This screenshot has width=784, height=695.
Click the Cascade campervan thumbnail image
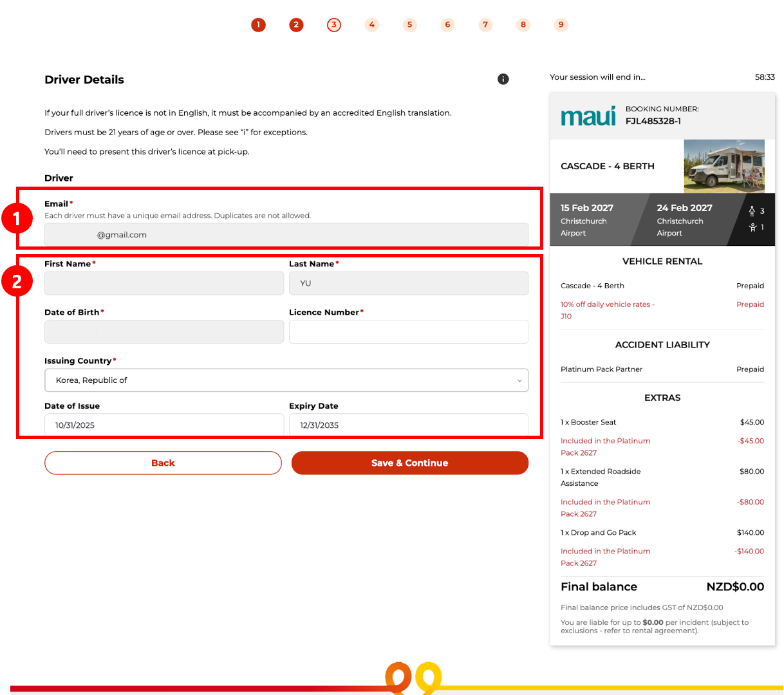(724, 166)
